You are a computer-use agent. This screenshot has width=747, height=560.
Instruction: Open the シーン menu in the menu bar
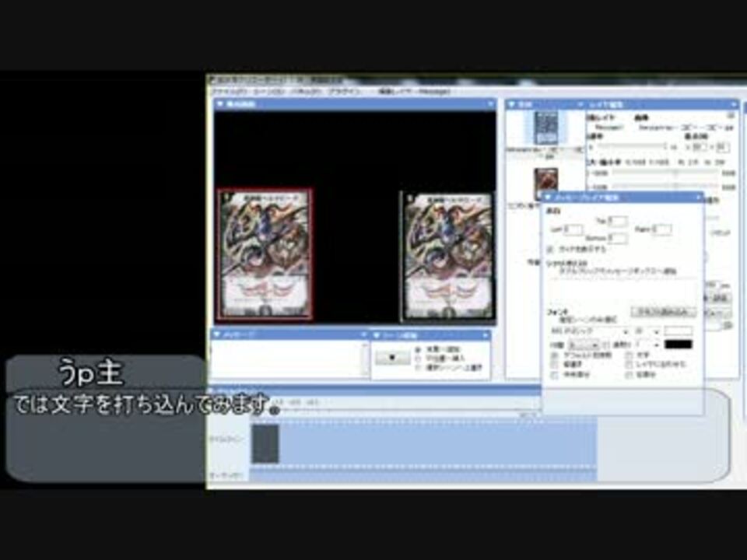point(269,92)
